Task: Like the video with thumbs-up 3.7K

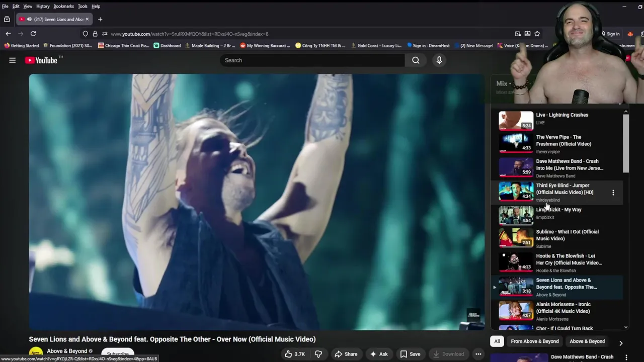Action: [x=294, y=354]
